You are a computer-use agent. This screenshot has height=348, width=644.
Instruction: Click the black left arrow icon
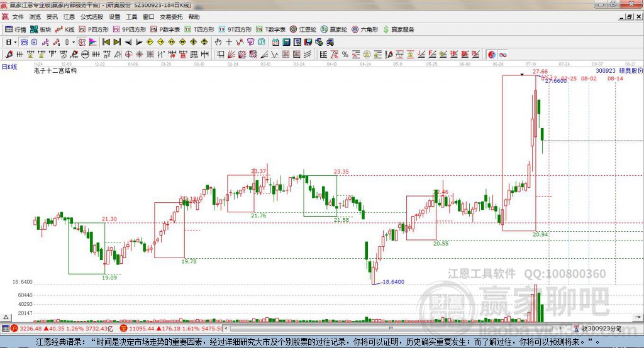(x=128, y=42)
